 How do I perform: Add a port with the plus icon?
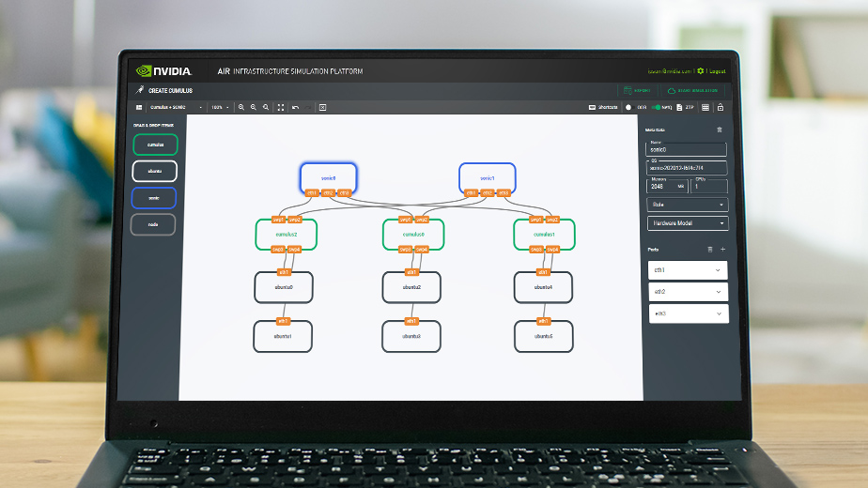click(x=722, y=250)
